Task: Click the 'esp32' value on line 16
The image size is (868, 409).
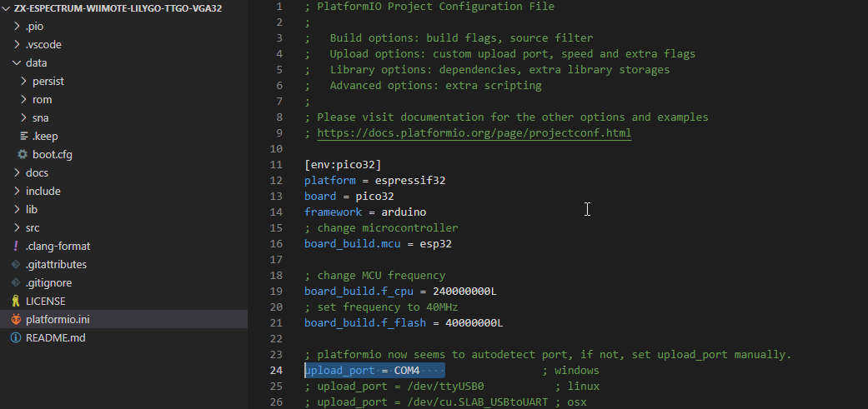Action: pos(435,244)
